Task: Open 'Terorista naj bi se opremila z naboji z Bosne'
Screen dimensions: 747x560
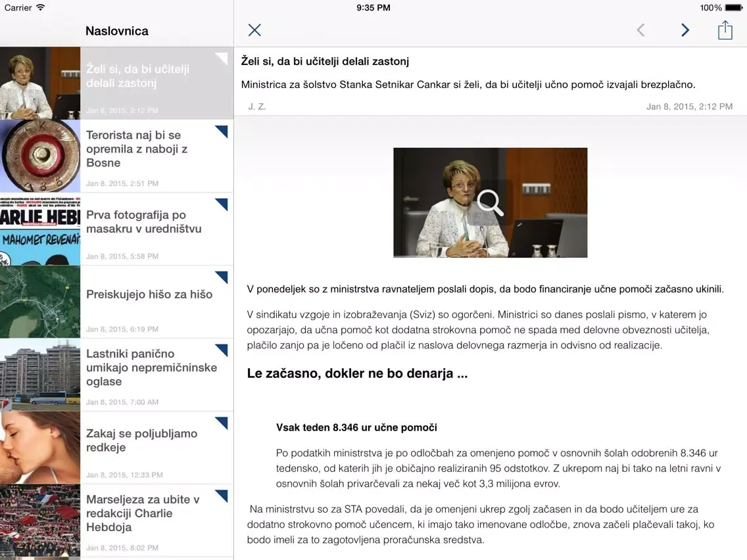Action: (x=137, y=149)
